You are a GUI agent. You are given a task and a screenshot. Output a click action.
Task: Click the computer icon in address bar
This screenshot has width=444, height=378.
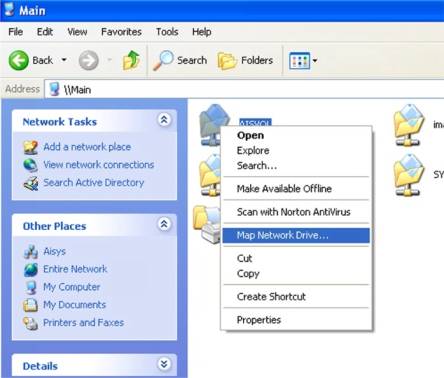coord(54,89)
